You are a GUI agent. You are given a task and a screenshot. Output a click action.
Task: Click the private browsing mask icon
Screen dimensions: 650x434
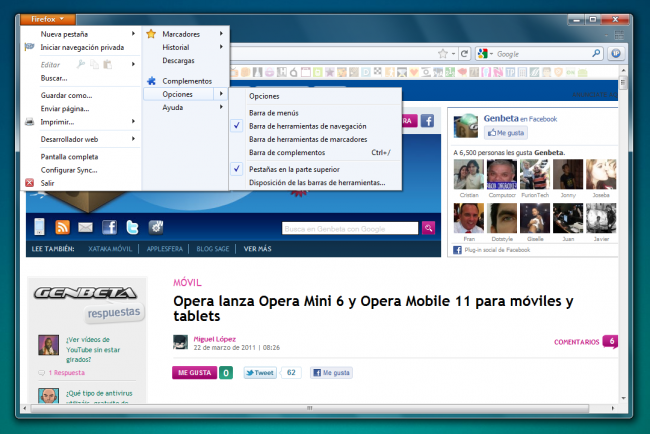[29, 47]
